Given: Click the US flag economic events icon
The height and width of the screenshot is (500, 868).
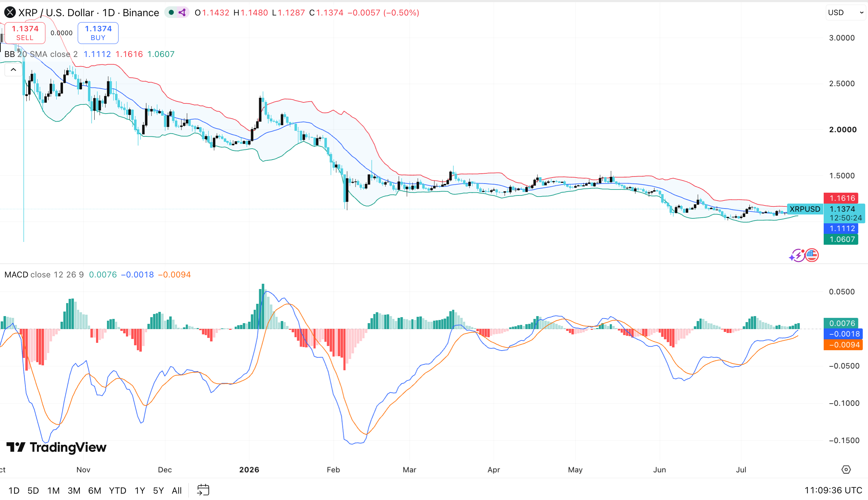Looking at the screenshot, I should point(812,255).
